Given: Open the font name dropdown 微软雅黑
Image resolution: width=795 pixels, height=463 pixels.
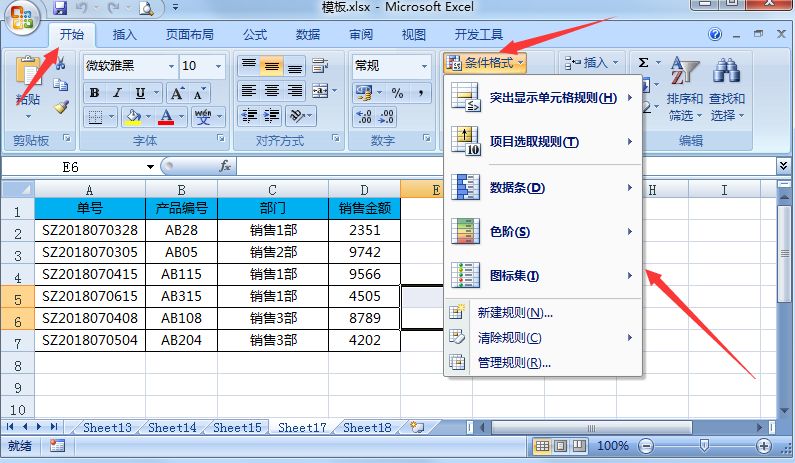Looking at the screenshot, I should [x=171, y=66].
